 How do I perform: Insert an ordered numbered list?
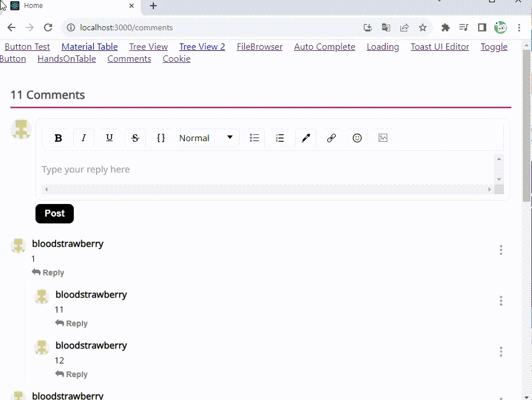pos(280,138)
